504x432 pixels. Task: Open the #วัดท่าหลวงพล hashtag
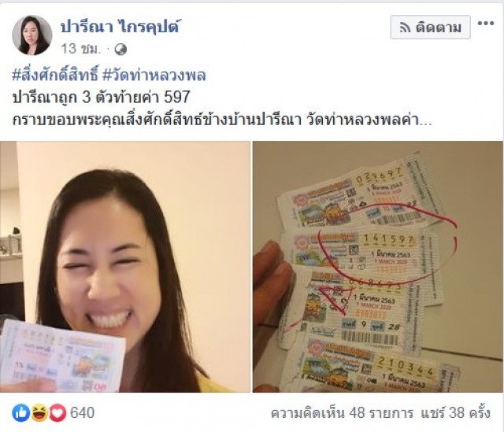(x=154, y=76)
